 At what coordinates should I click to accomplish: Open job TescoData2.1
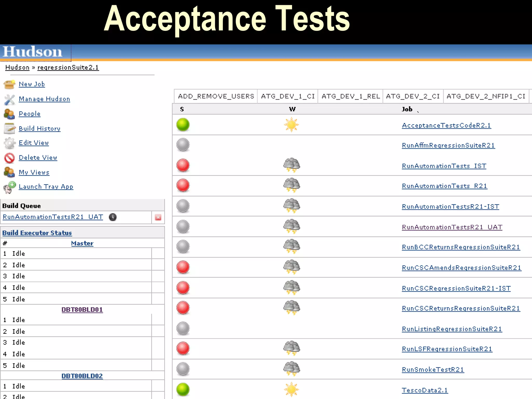click(425, 390)
